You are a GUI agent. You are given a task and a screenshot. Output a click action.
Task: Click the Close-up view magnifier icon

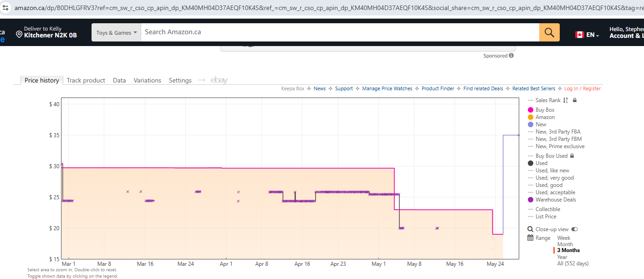point(530,229)
